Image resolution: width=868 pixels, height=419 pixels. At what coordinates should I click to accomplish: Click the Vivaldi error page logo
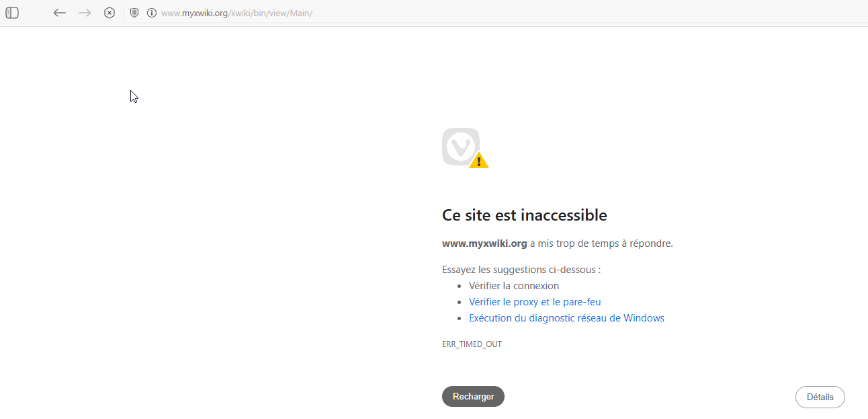click(465, 148)
